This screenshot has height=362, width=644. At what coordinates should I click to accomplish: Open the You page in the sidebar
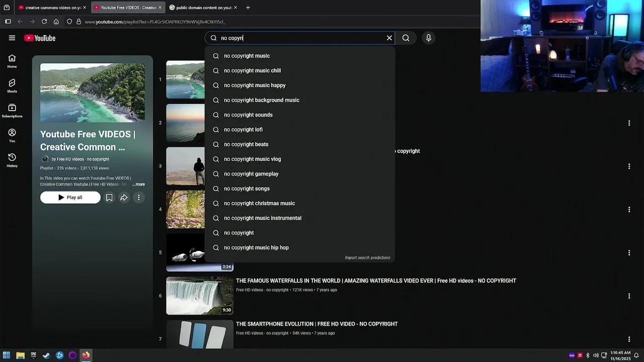pos(12,135)
